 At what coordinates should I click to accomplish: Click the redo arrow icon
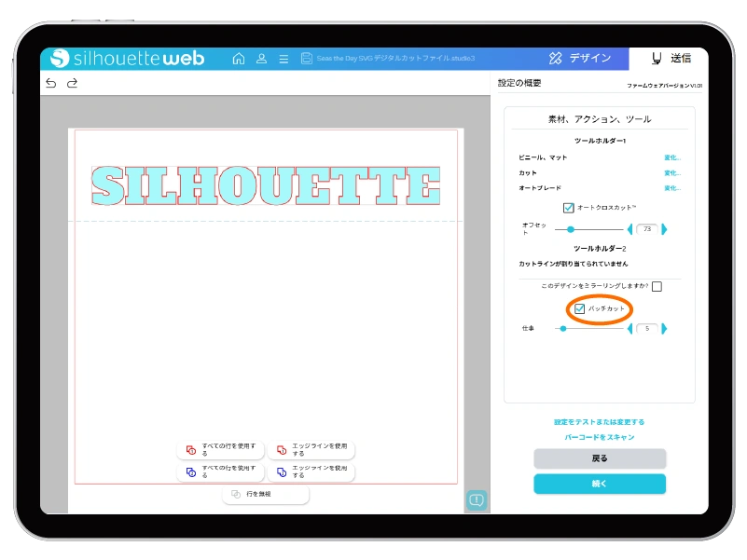73,84
